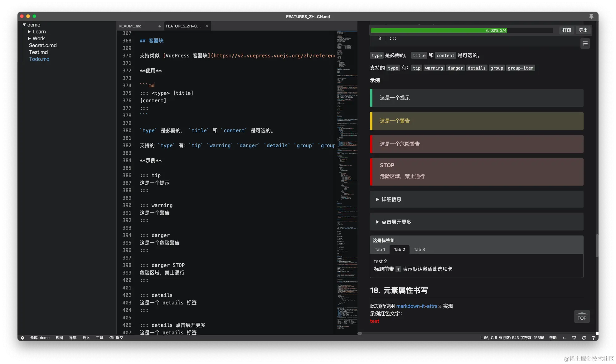This screenshot has height=364, width=616.
Task: Click the pin icon in the title bar
Action: [x=591, y=16]
